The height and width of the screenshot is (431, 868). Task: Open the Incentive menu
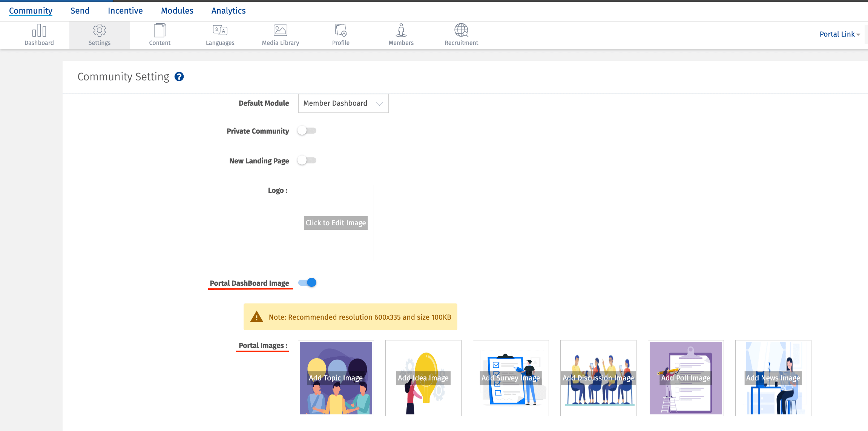(x=125, y=11)
